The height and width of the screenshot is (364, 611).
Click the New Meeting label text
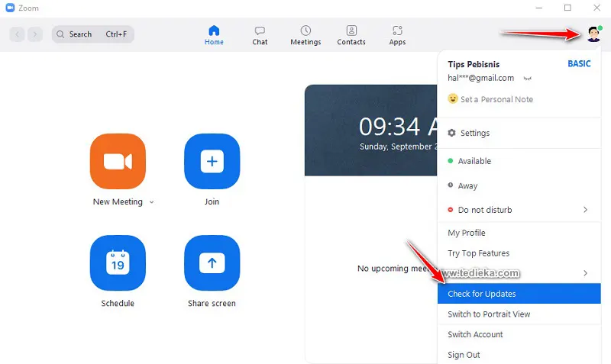click(118, 201)
